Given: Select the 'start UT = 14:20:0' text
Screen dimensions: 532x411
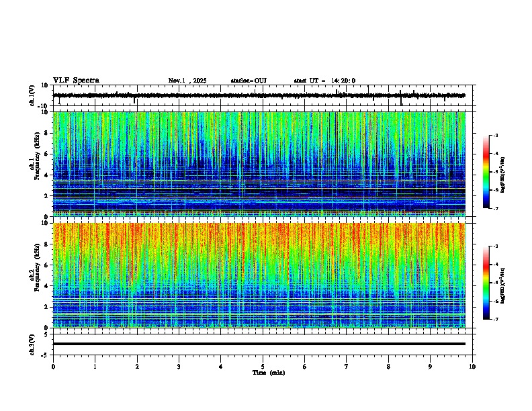Looking at the screenshot, I should coord(324,81).
